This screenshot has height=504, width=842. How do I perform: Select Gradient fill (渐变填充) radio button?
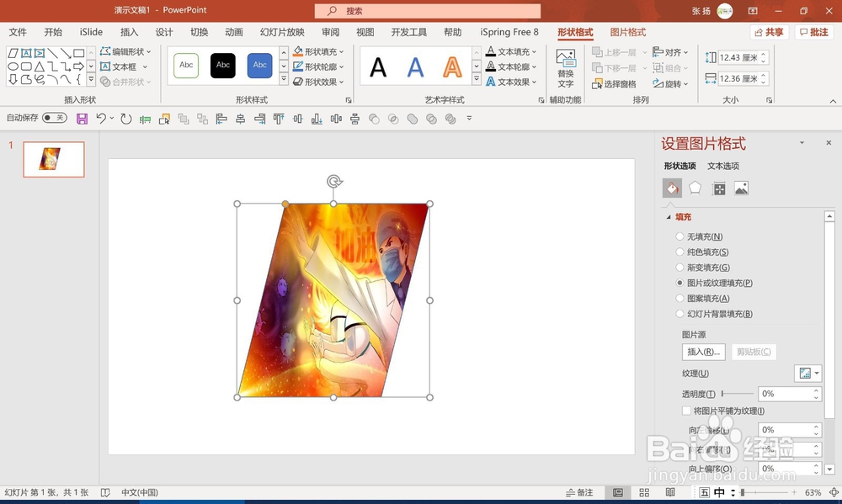coord(679,268)
